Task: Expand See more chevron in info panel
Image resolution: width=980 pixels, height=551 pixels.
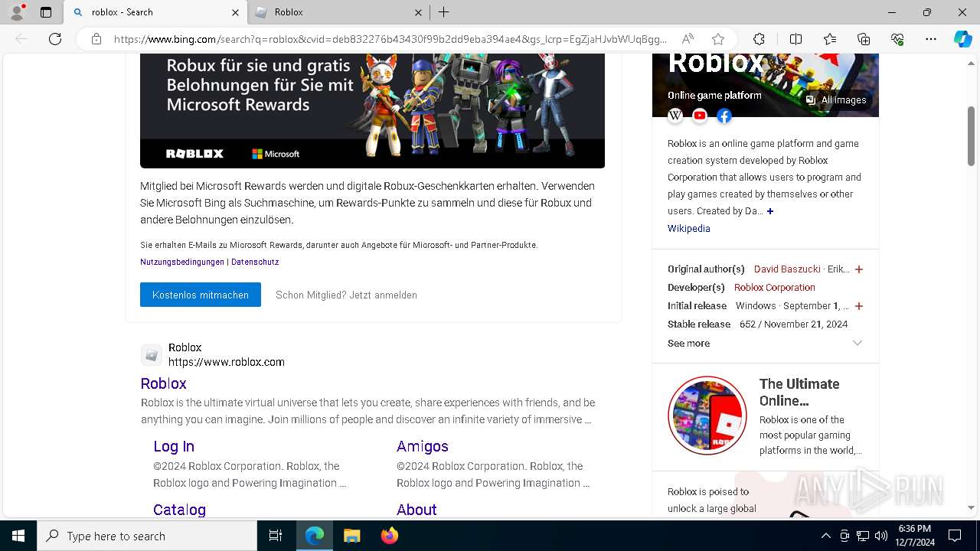Action: 857,344
